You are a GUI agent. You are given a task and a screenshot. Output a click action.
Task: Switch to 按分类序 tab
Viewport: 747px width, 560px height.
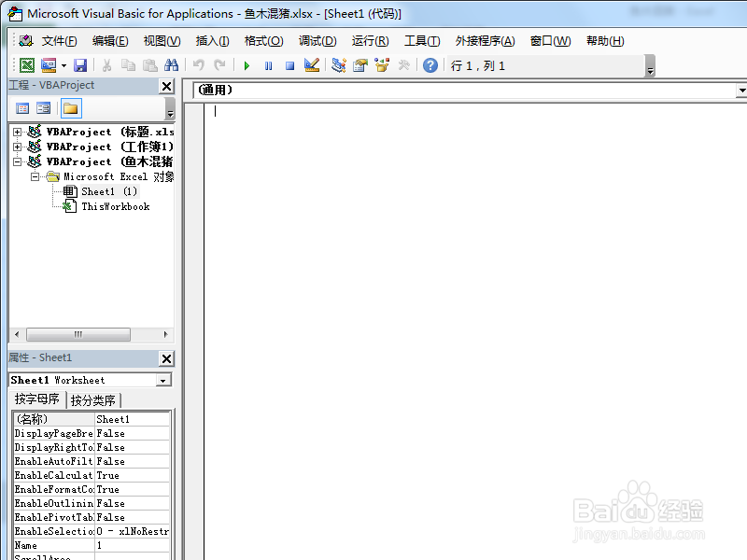(x=93, y=400)
